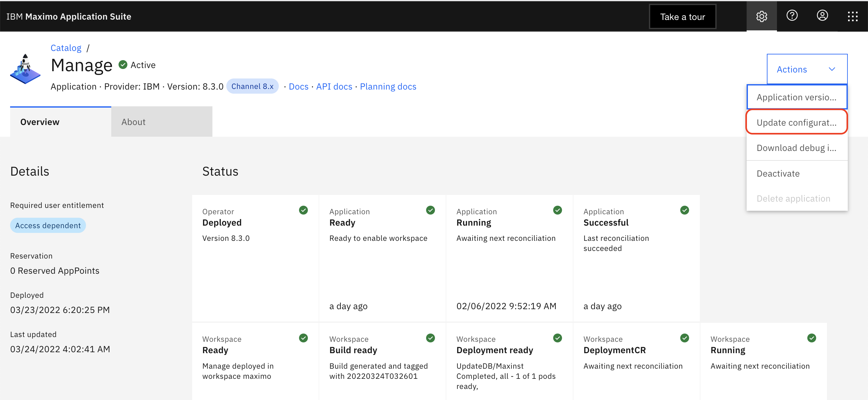This screenshot has height=400, width=868.
Task: Click checkmark on Operator Deployed card
Action: [x=303, y=210]
